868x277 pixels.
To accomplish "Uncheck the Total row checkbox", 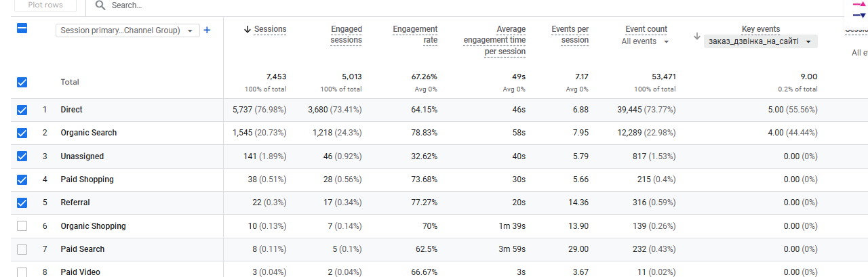I will coord(22,82).
